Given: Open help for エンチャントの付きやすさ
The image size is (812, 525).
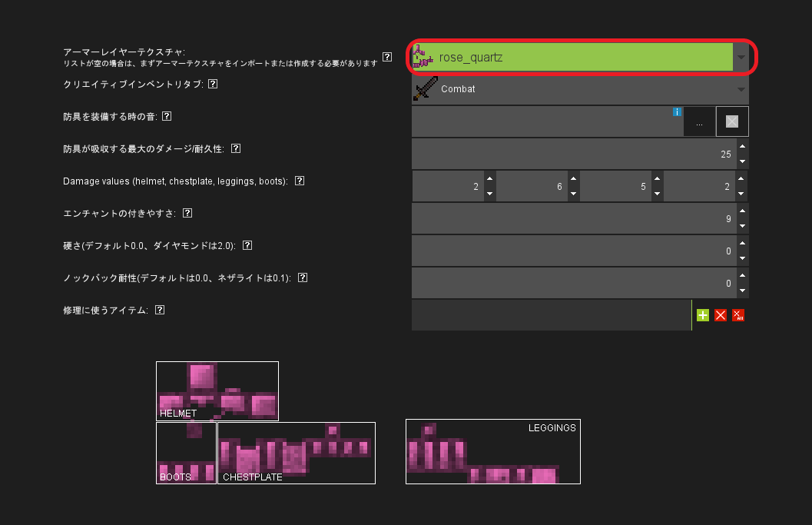Looking at the screenshot, I should 187,213.
